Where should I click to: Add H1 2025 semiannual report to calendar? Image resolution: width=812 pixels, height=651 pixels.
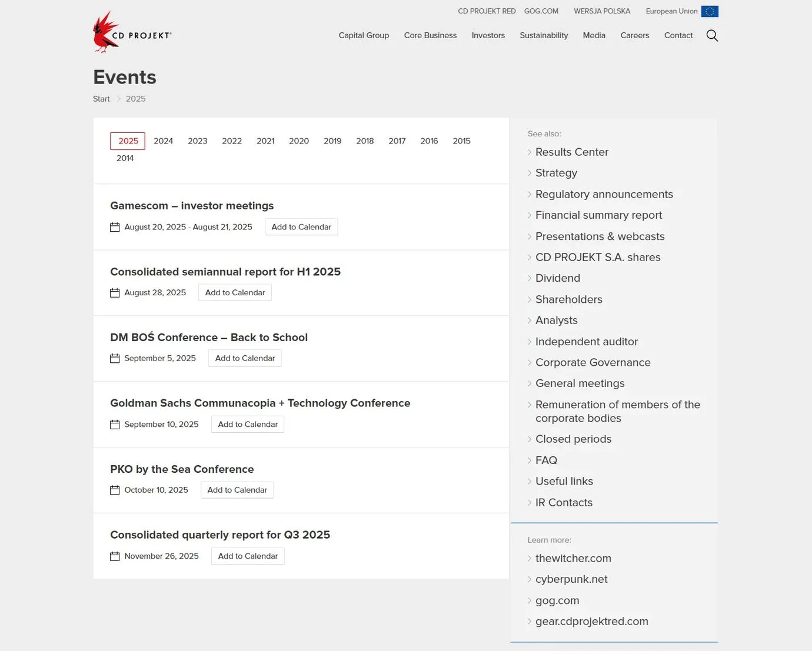point(235,293)
